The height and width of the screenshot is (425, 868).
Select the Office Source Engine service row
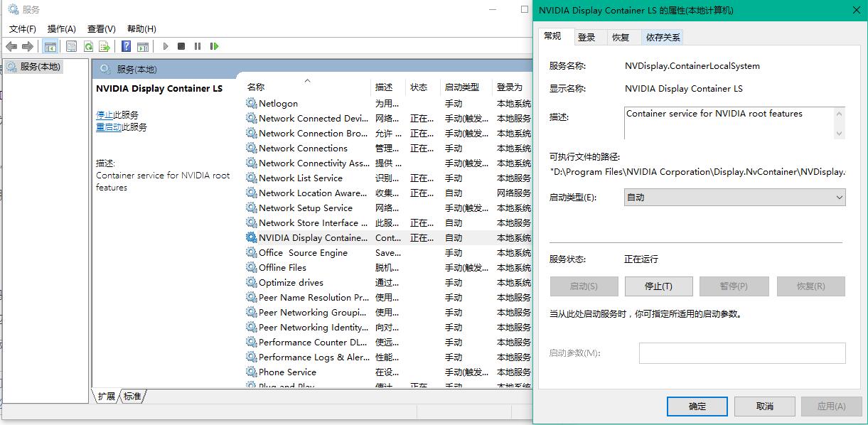point(303,253)
